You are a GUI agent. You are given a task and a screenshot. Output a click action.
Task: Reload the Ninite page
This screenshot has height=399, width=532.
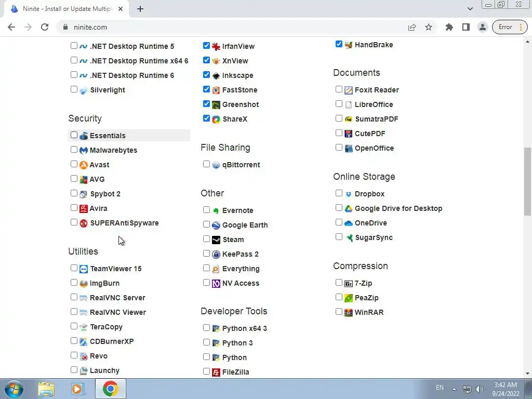[x=45, y=27]
